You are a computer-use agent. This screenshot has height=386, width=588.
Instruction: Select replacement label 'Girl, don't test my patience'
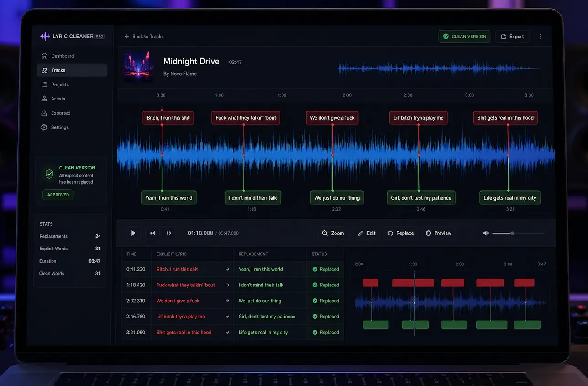[x=421, y=198]
